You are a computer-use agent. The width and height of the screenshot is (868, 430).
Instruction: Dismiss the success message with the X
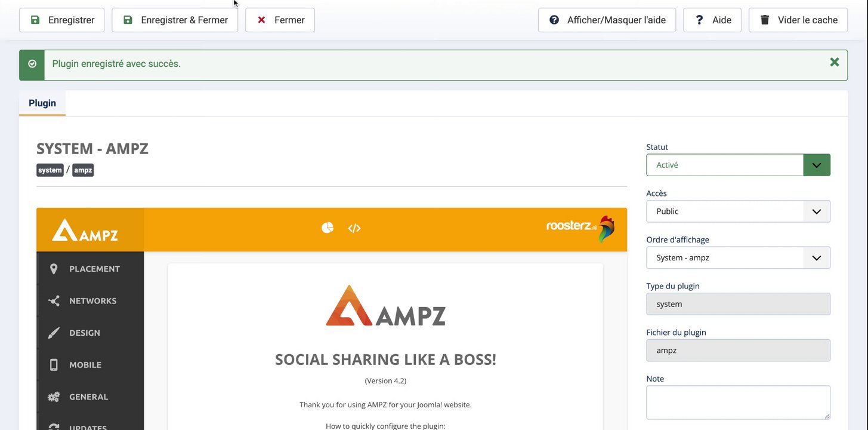click(835, 62)
